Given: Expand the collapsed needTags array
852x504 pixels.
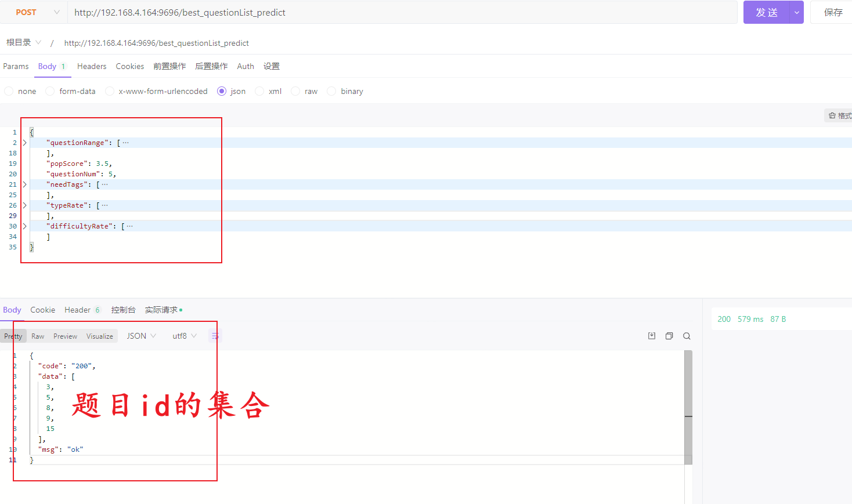Looking at the screenshot, I should 24,184.
